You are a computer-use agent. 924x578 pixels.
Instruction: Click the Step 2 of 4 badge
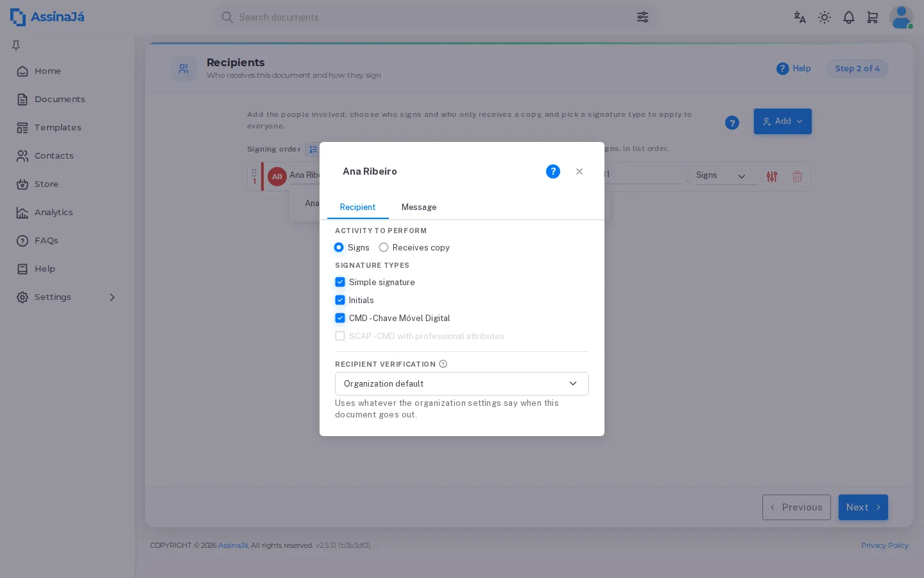click(857, 69)
